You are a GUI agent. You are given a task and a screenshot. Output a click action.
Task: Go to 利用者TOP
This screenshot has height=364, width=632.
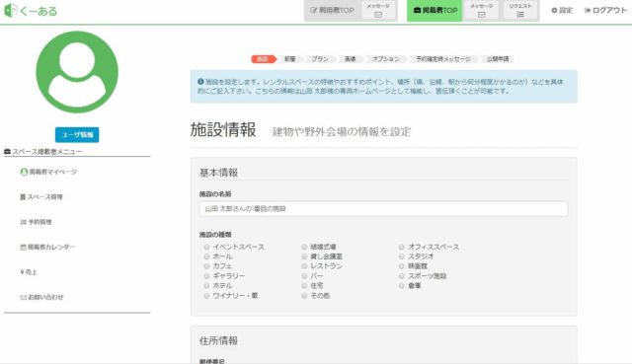click(x=332, y=11)
